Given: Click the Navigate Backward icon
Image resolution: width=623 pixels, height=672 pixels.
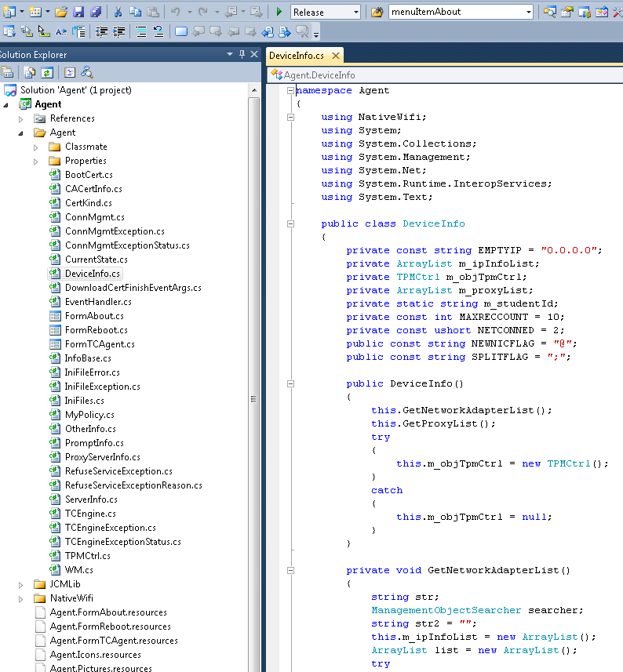Looking at the screenshot, I should (x=231, y=12).
